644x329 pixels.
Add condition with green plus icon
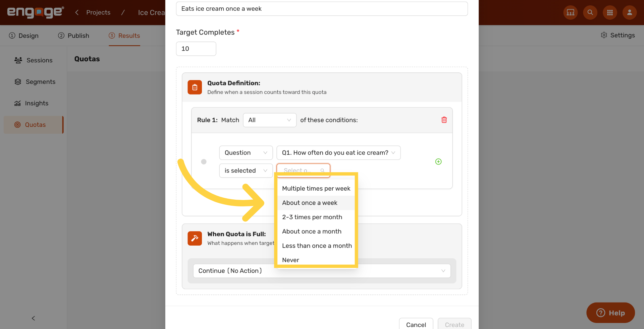tap(438, 161)
